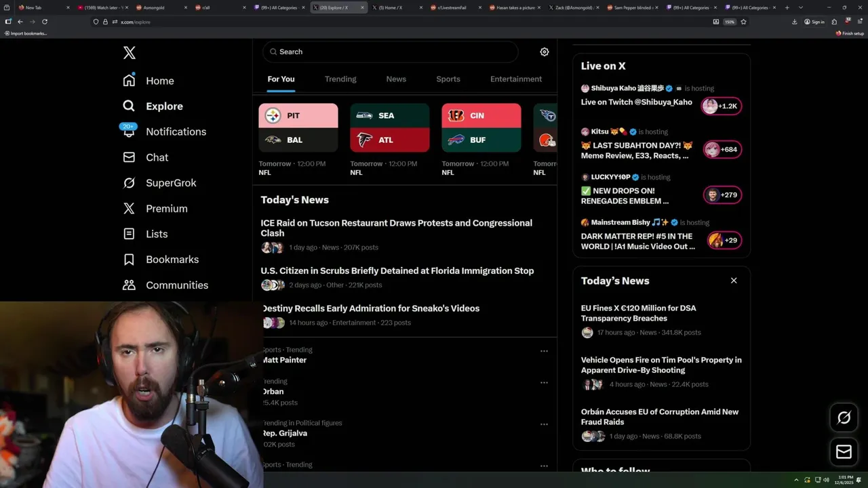Open the Matt Painter trending topic
This screenshot has height=488, width=868.
[x=285, y=360]
